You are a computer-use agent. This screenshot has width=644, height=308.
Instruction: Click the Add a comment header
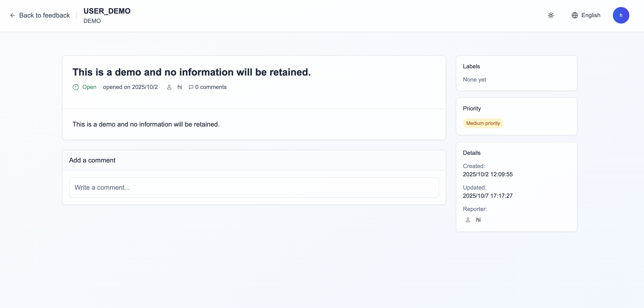click(92, 160)
